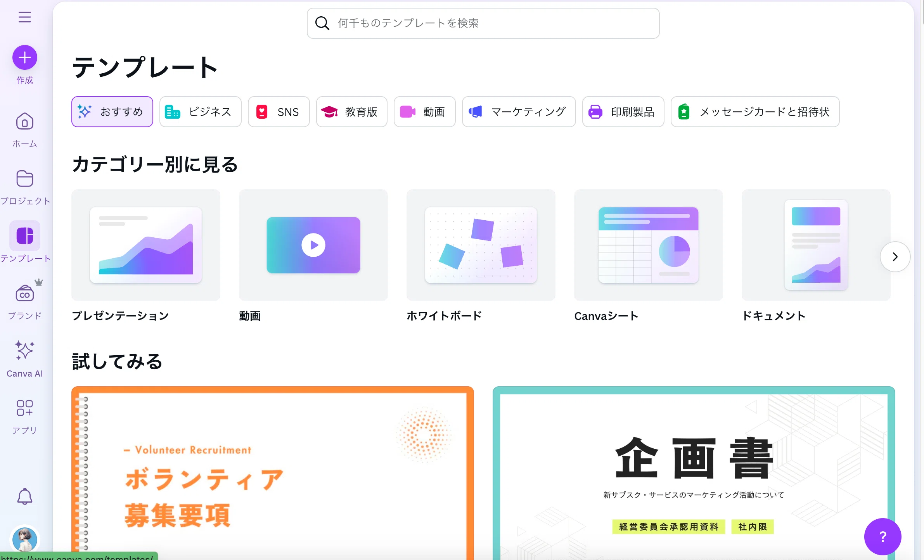Open the 企画書 template

pyautogui.click(x=694, y=473)
